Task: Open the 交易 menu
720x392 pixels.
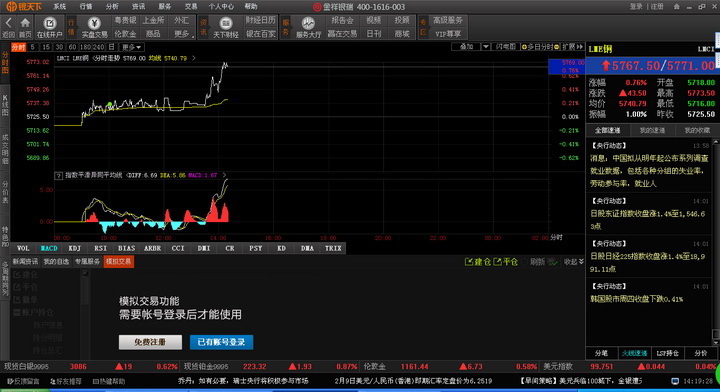Action: point(191,6)
